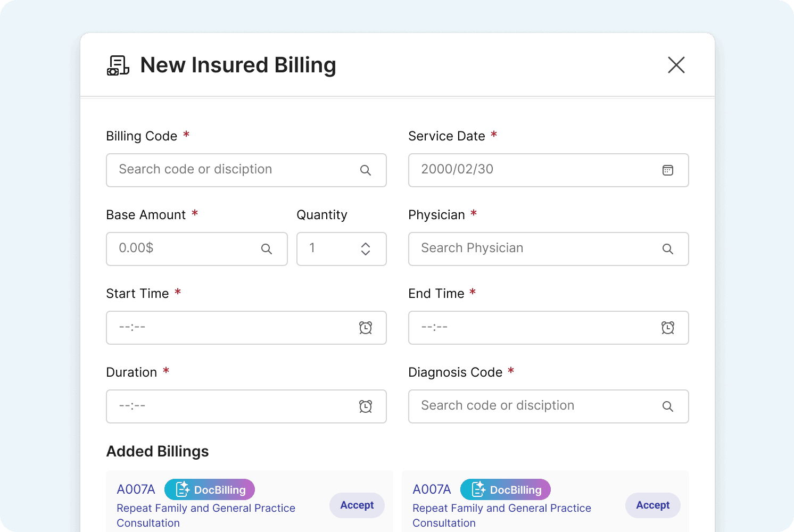Close the New Insured Billing dialog
Viewport: 794px width, 532px height.
[676, 65]
